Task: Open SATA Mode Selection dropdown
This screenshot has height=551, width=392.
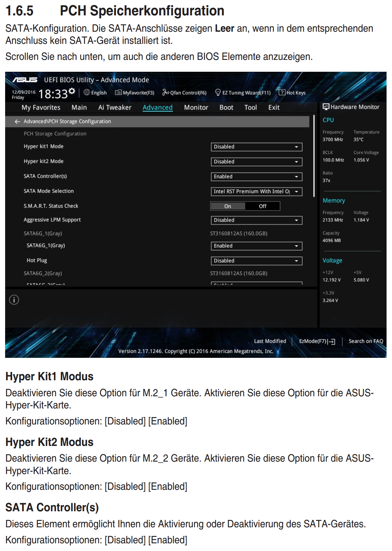Action: coord(257,192)
